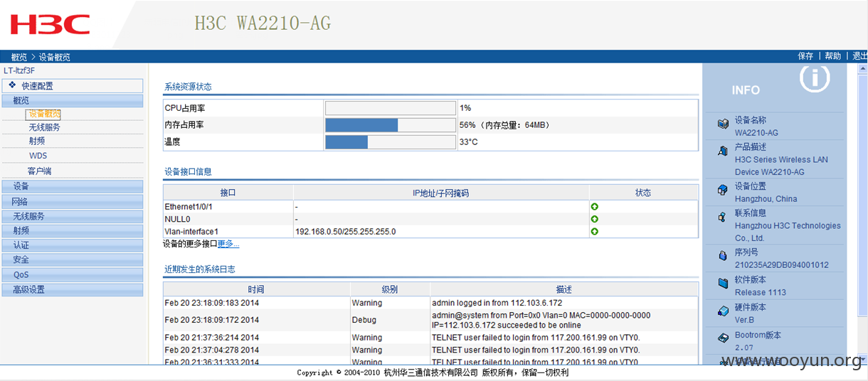Select the Ethernet1/0/1 interface name

(189, 207)
